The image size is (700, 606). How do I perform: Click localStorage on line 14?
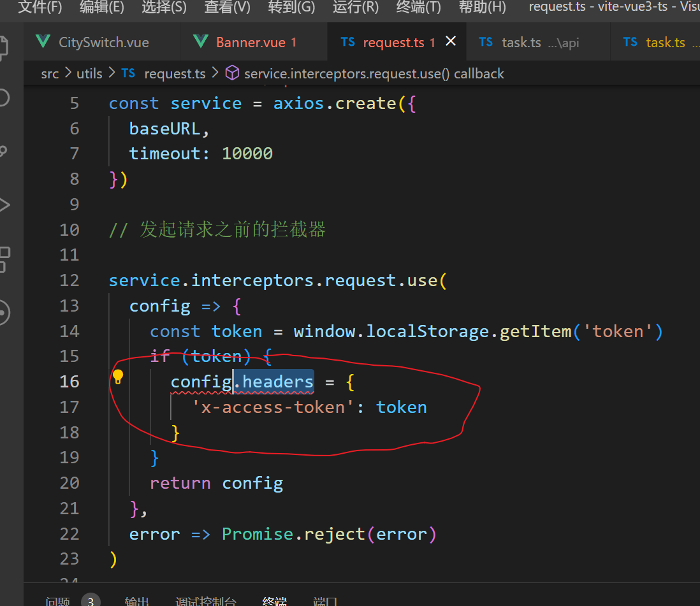427,331
